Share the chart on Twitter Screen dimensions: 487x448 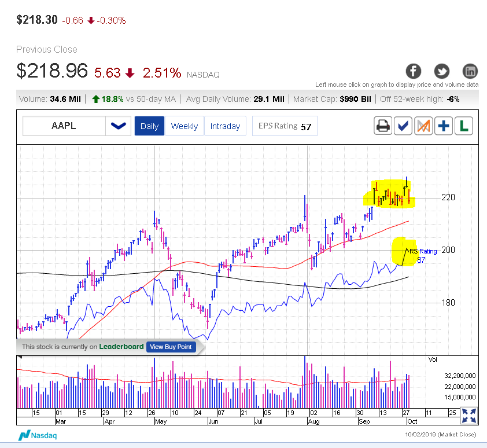[x=442, y=71]
